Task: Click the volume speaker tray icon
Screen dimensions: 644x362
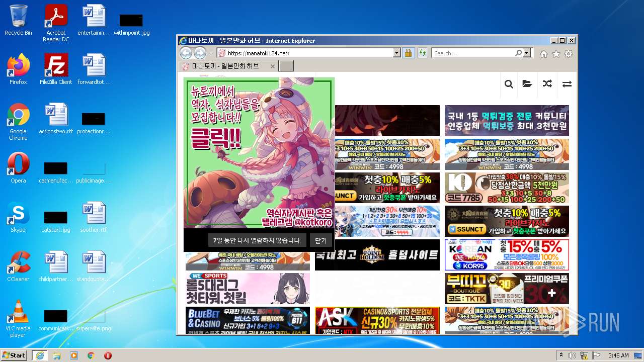Action: point(572,355)
